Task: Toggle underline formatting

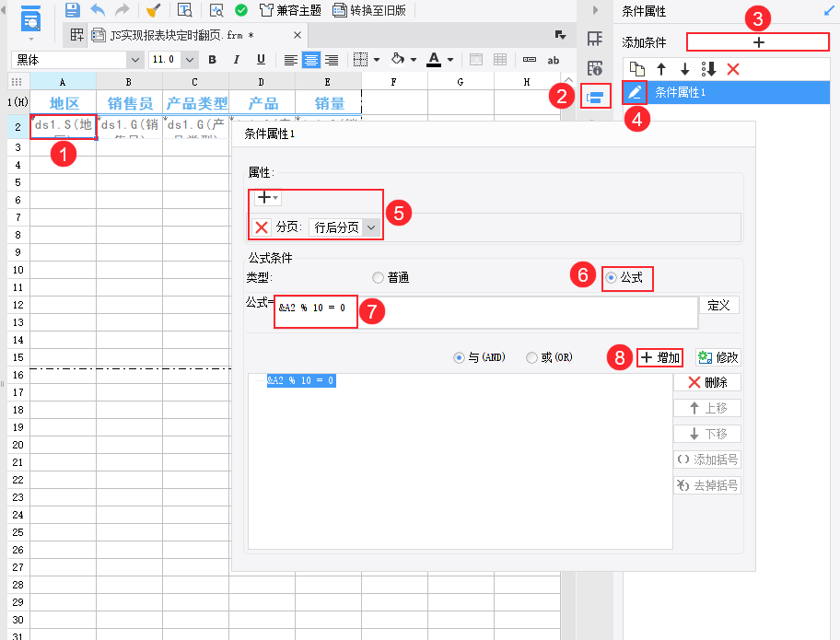Action: pos(261,60)
